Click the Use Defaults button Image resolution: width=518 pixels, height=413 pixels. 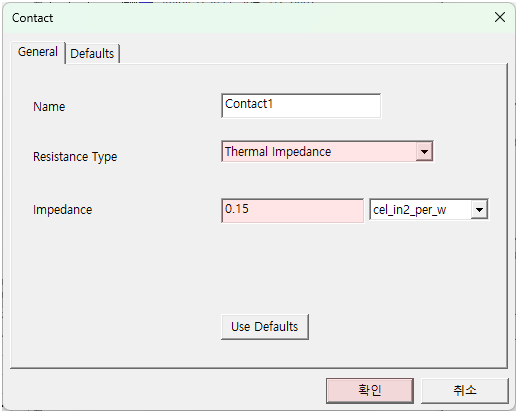[265, 327]
